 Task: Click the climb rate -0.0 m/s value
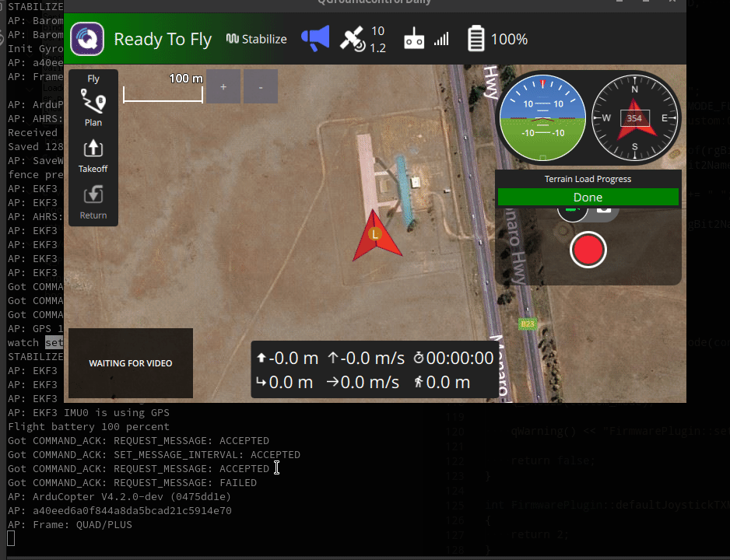pos(367,358)
